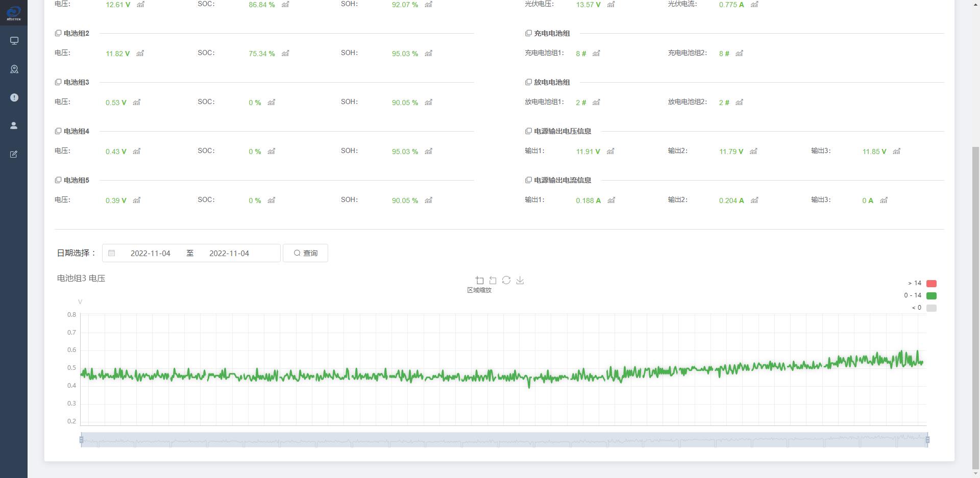Click the page vertical scrollbar
Image resolution: width=980 pixels, height=478 pixels.
click(975, 306)
